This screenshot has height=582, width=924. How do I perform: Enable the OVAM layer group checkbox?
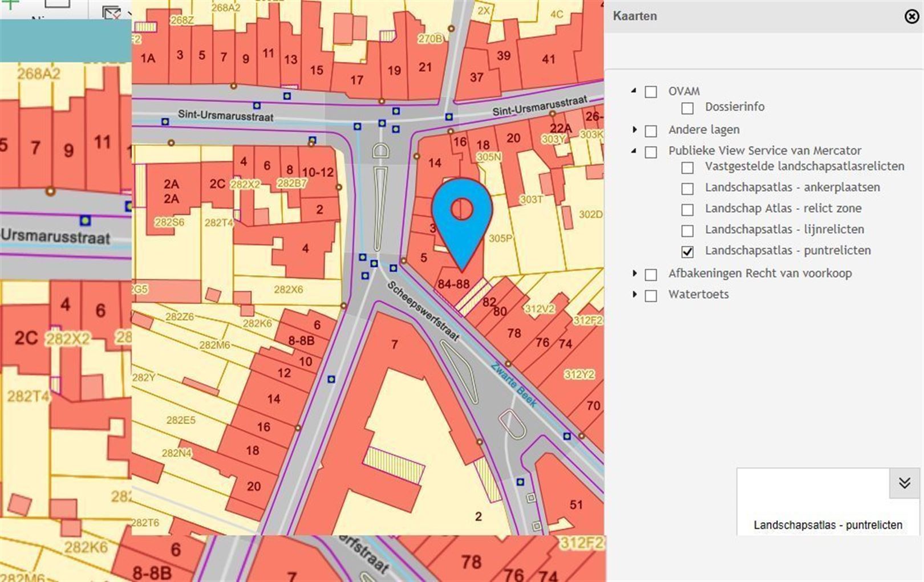pyautogui.click(x=651, y=92)
